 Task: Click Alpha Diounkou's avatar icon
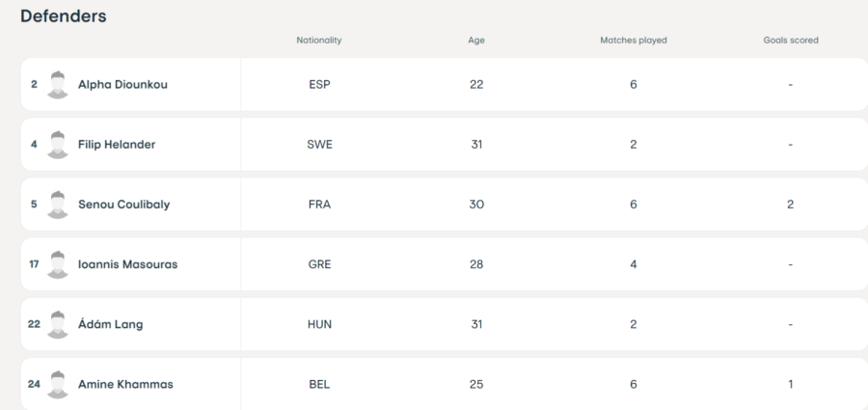click(58, 85)
